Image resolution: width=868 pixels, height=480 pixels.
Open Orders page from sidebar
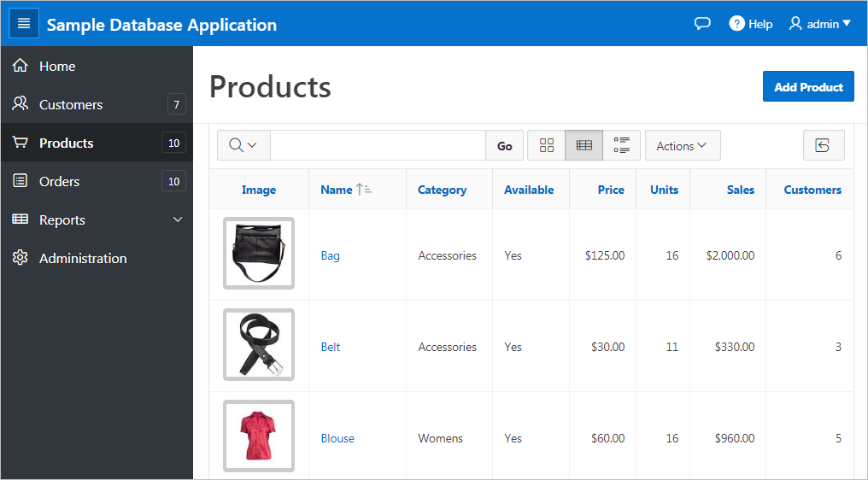(x=60, y=181)
